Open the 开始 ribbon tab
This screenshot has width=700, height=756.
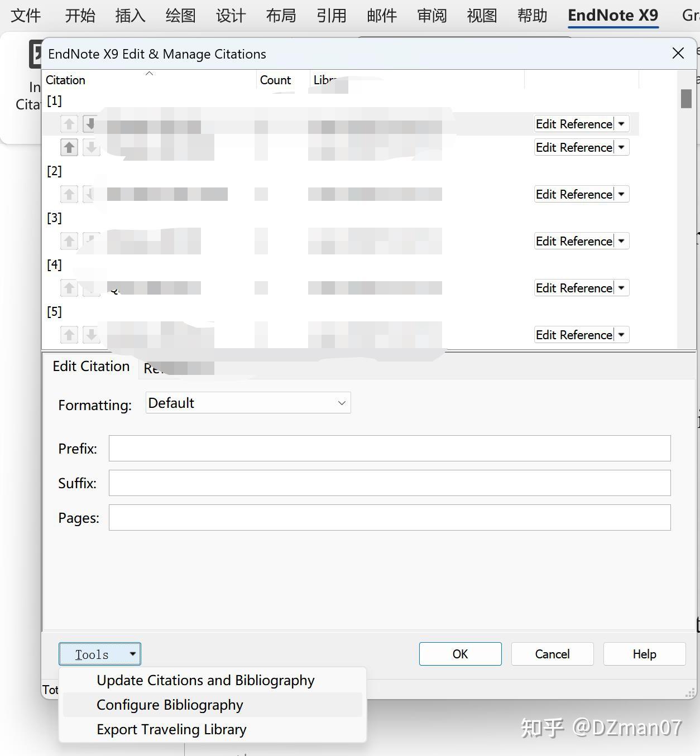tap(80, 15)
